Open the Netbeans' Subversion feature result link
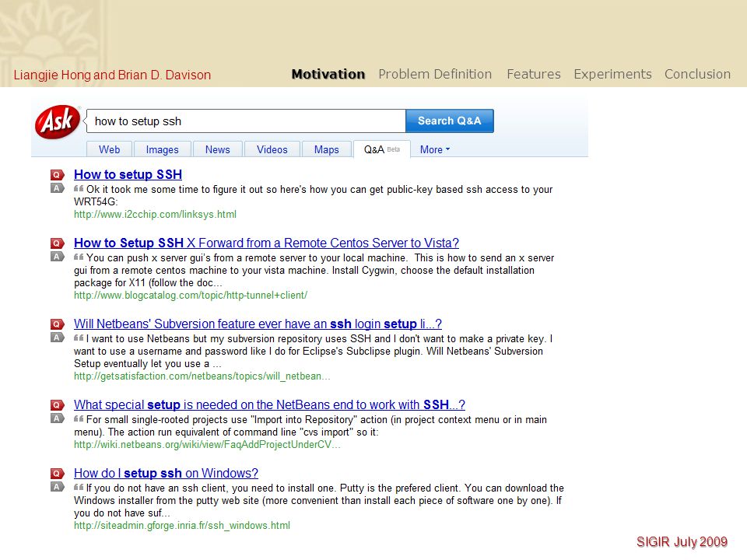The width and height of the screenshot is (747, 560). pos(258,324)
